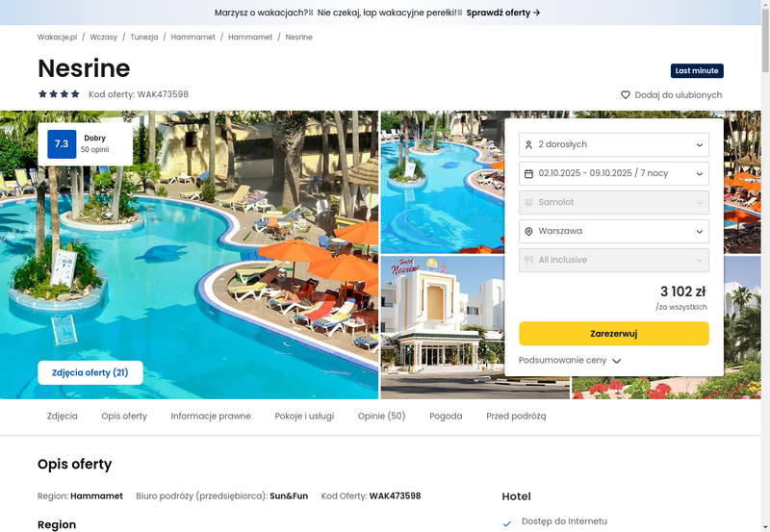
Task: Go to Pokoje i usługi tab
Action: [304, 417]
